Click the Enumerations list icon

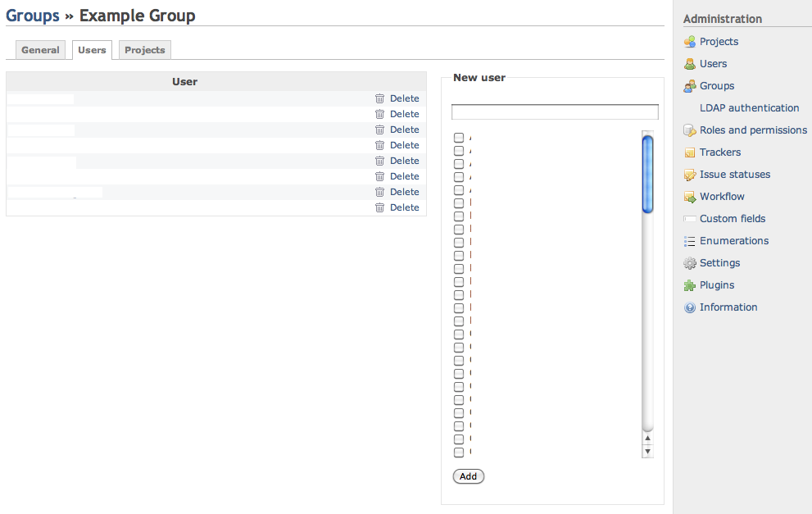(690, 240)
